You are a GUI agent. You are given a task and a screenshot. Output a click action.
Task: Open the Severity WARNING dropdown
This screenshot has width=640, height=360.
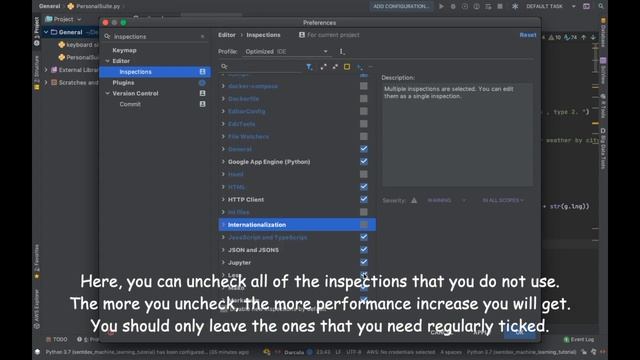pyautogui.click(x=446, y=200)
